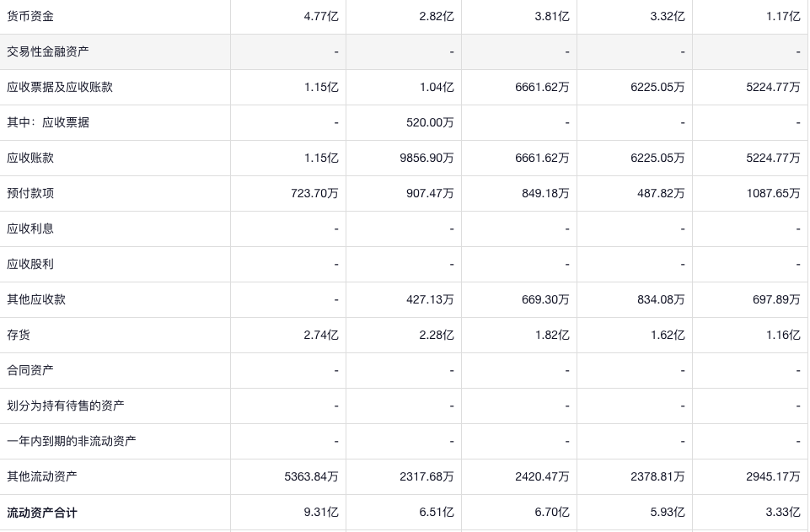The width and height of the screenshot is (810, 532).
Task: Click the 427.13万 other receivables cell
Action: tap(430, 299)
